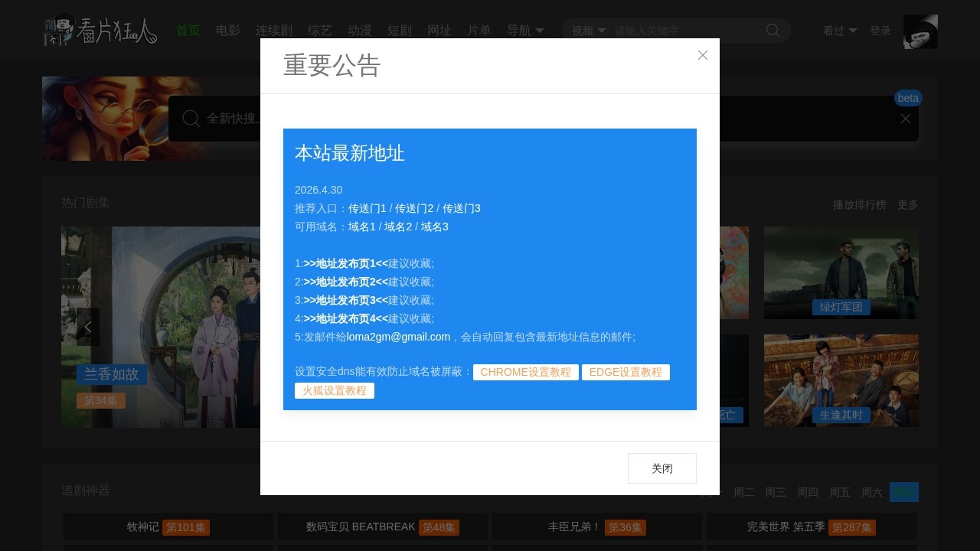Open 短剧 nav item
980x551 pixels.
pyautogui.click(x=400, y=31)
